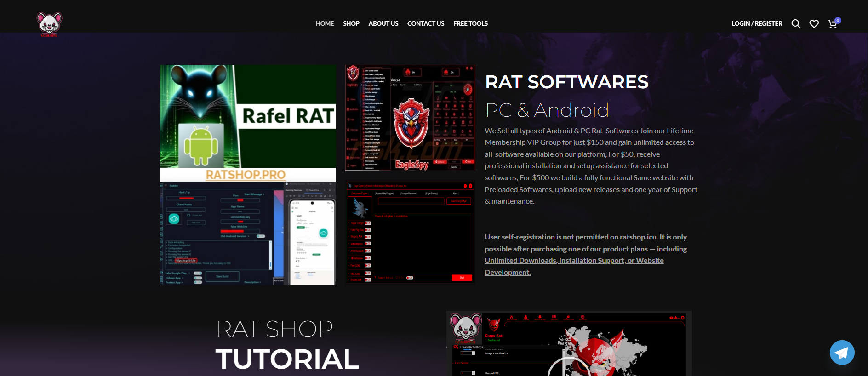Open the blue builder screenshot thumbnail
The height and width of the screenshot is (376, 868).
248,234
